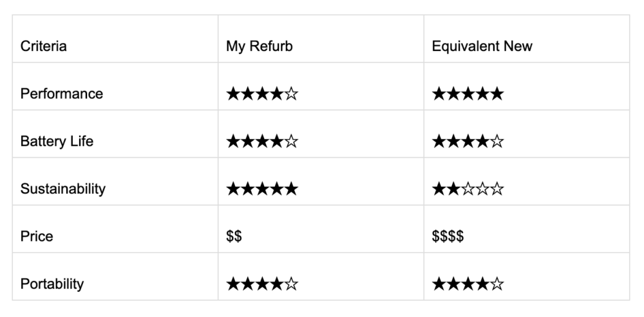Click My Refurb's five-star Sustainability rating
Viewport: 644px width, 317px height.
click(x=262, y=189)
